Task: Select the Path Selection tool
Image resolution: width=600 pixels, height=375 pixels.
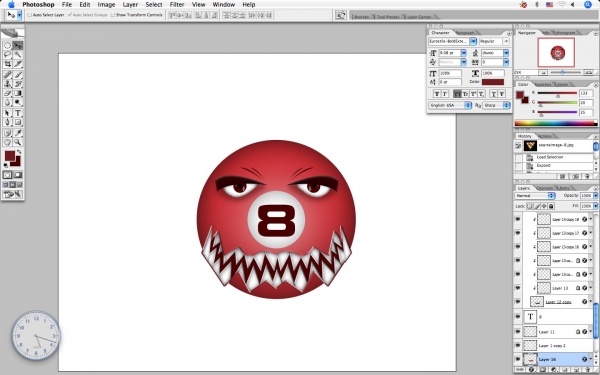Action: point(7,113)
